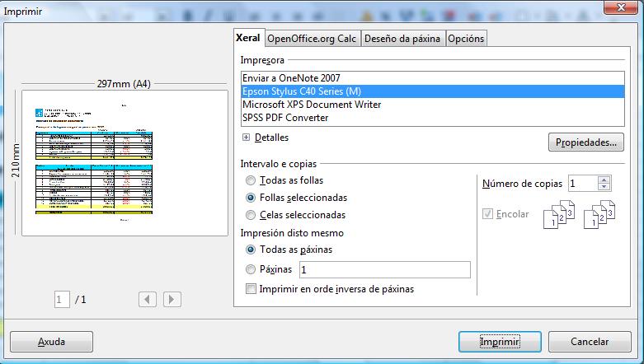The image size is (644, 364).
Task: Click the previous page arrow under preview
Action: pyautogui.click(x=148, y=300)
